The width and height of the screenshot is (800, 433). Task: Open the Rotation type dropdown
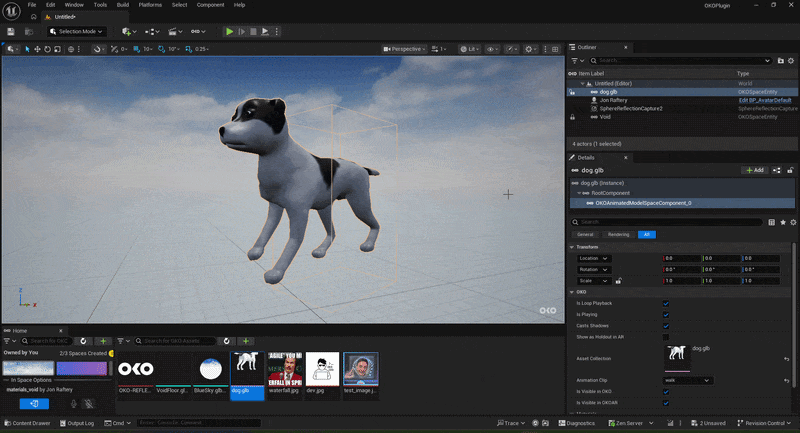[x=593, y=269]
